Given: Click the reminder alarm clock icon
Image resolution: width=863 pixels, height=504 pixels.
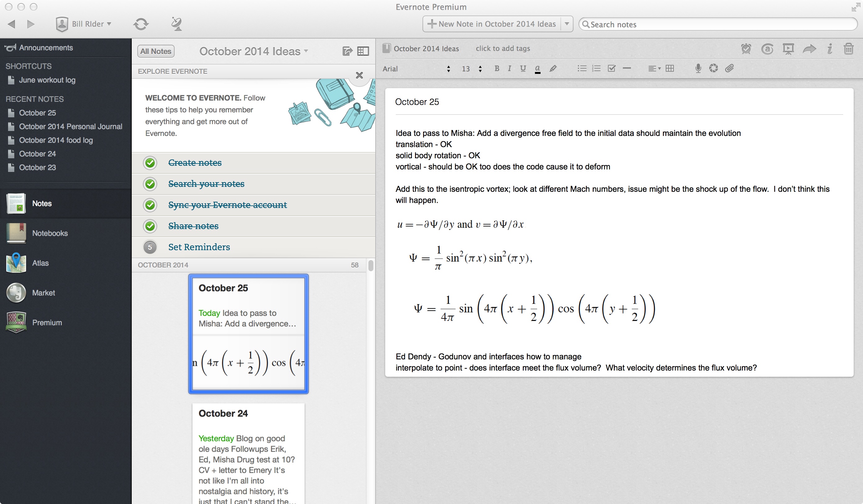Looking at the screenshot, I should coord(746,49).
